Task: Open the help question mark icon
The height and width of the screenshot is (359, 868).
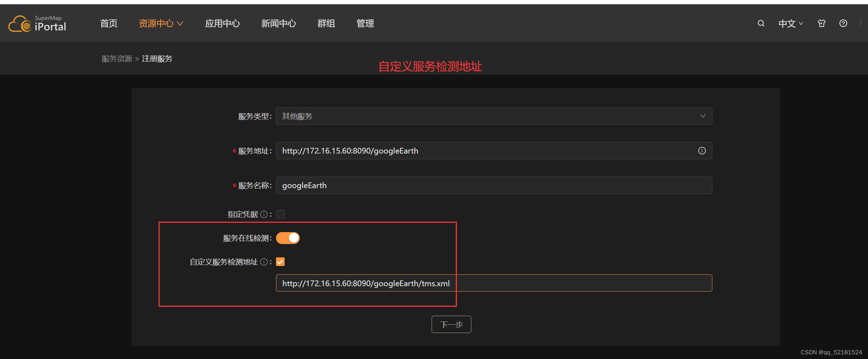Action: (x=843, y=23)
